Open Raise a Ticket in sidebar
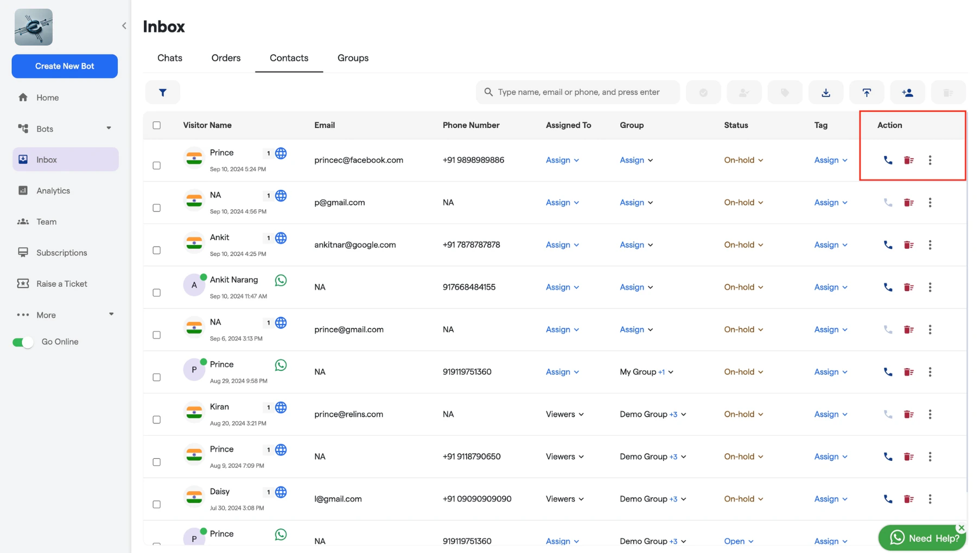 pos(65,284)
